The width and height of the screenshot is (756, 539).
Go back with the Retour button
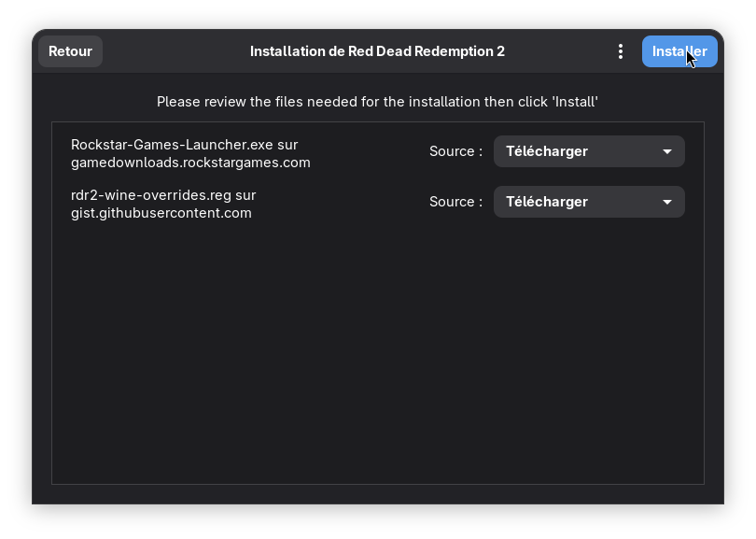pyautogui.click(x=70, y=51)
